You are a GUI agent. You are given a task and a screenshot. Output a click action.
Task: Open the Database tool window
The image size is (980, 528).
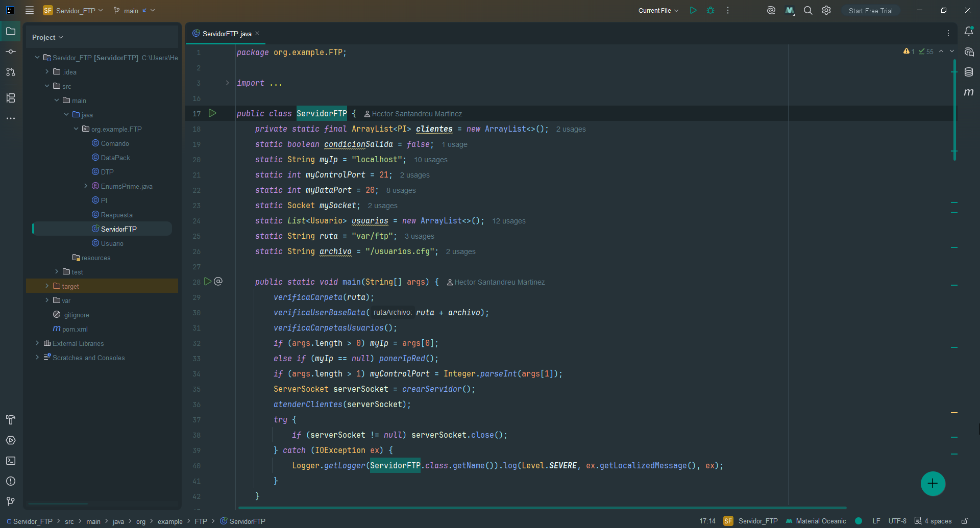pos(969,72)
